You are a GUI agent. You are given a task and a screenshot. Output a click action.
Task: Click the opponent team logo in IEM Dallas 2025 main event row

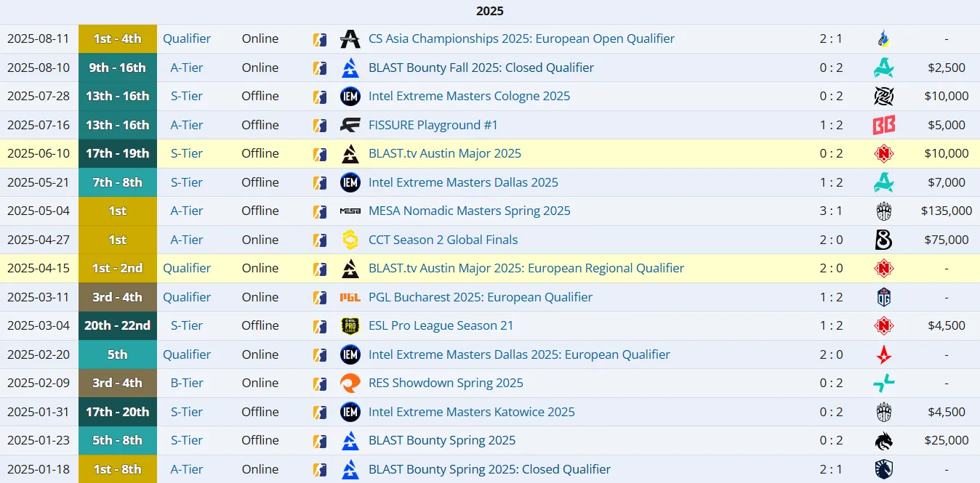pyautogui.click(x=884, y=182)
